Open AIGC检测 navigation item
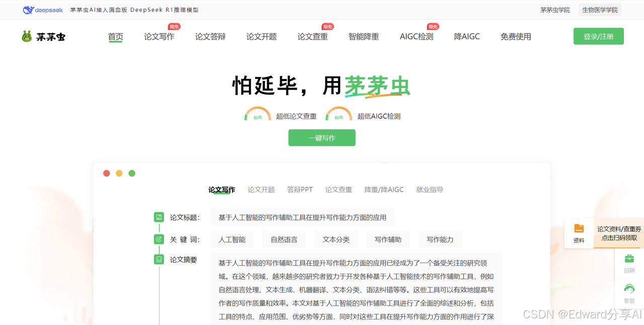The width and height of the screenshot is (644, 325). (x=417, y=37)
